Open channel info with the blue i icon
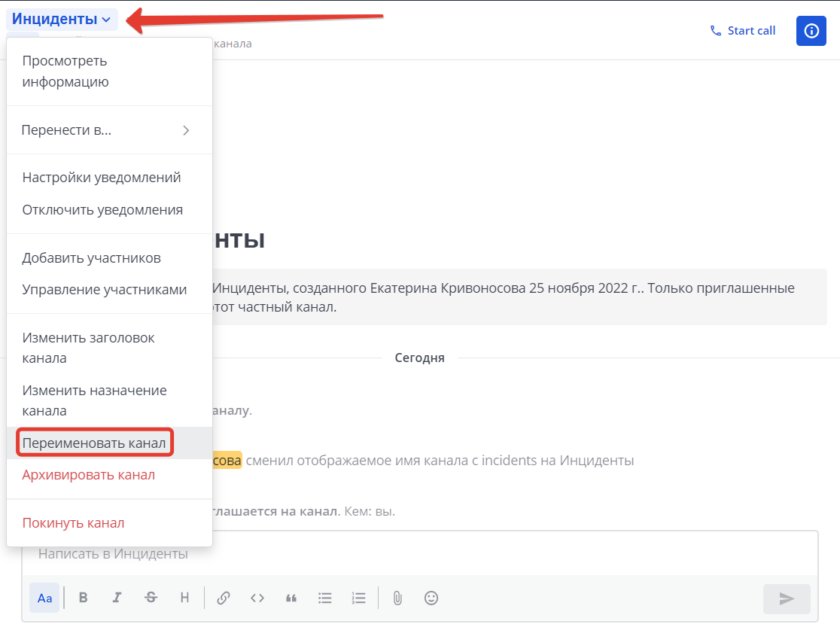 tap(811, 30)
